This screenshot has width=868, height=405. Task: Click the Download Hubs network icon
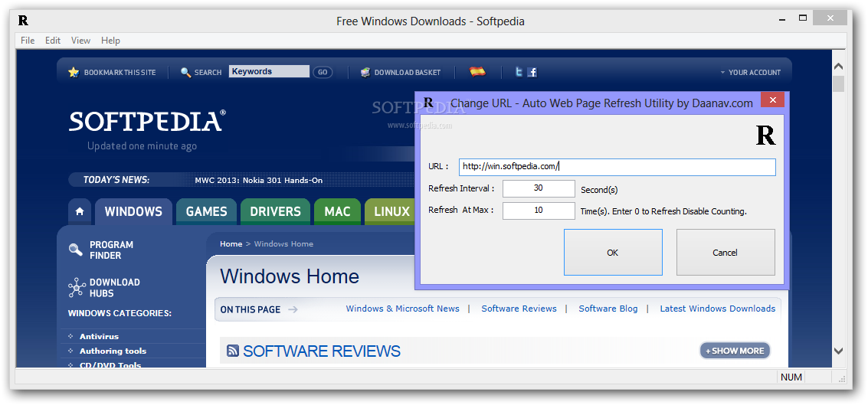[x=77, y=288]
